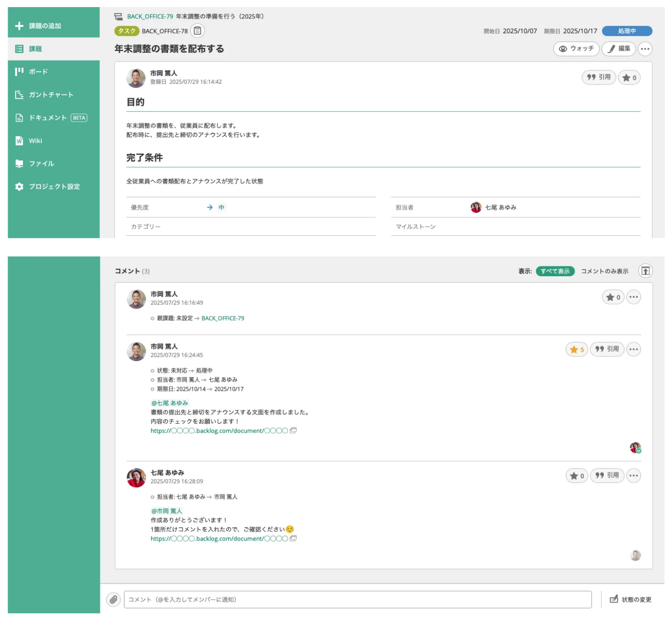Click the 期限日 2025/10/17 date

pyautogui.click(x=580, y=31)
